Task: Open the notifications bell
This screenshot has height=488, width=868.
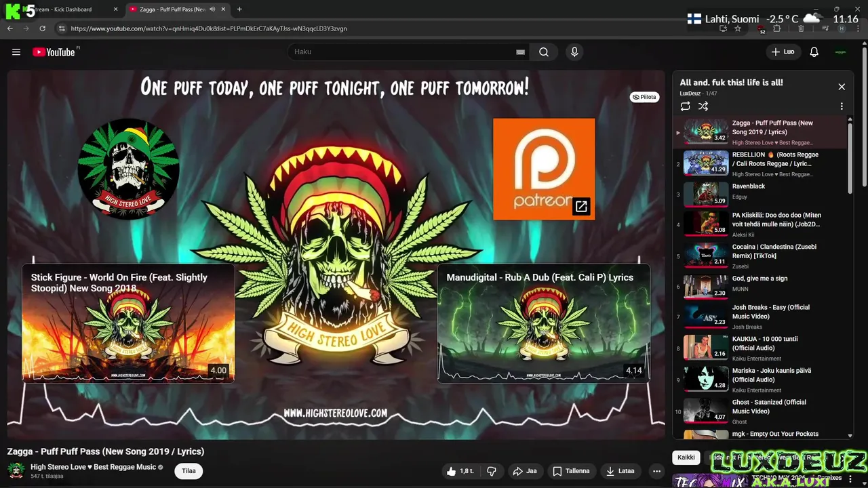Action: [x=814, y=52]
